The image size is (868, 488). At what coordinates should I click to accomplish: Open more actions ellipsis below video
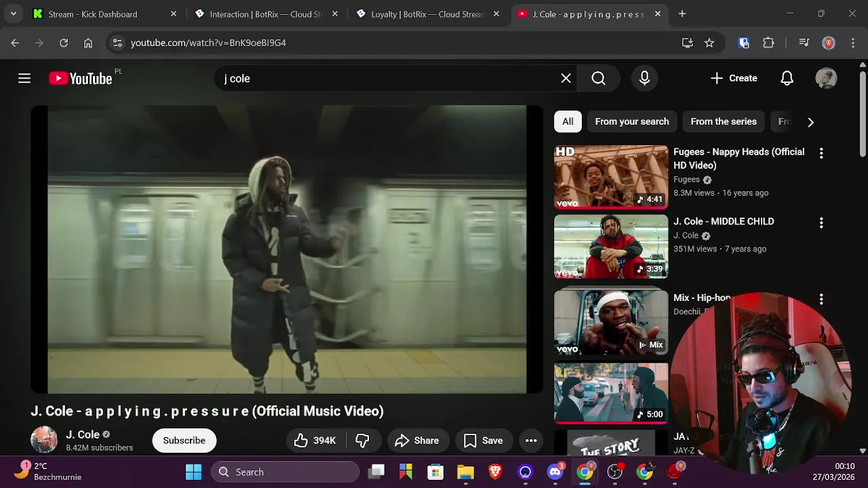(x=531, y=441)
